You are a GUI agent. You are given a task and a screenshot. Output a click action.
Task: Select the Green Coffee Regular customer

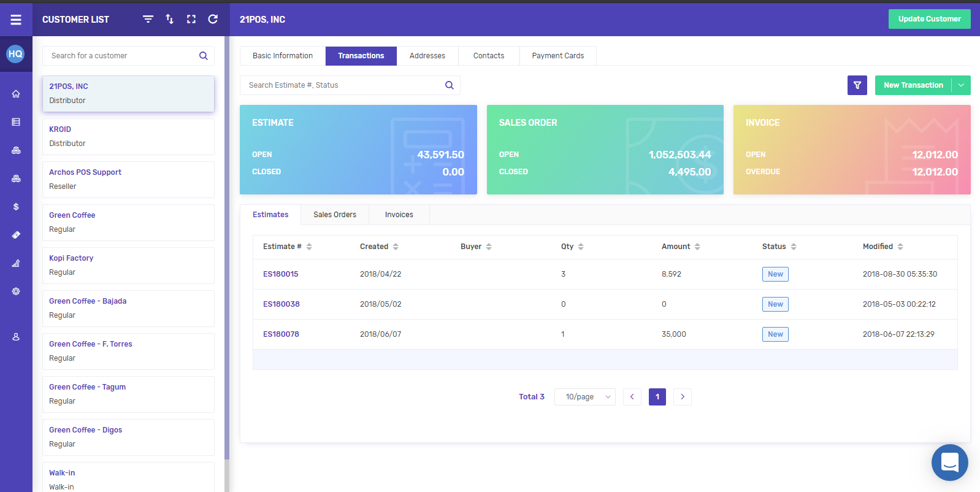[x=128, y=223]
